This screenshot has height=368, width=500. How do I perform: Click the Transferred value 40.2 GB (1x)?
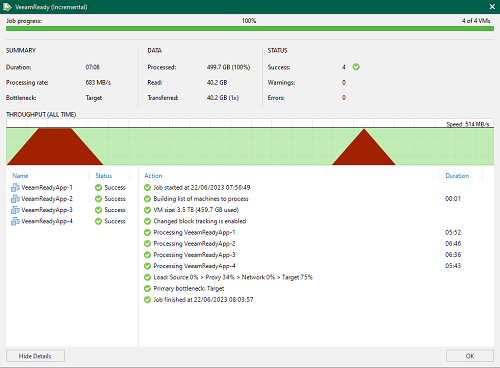point(223,98)
